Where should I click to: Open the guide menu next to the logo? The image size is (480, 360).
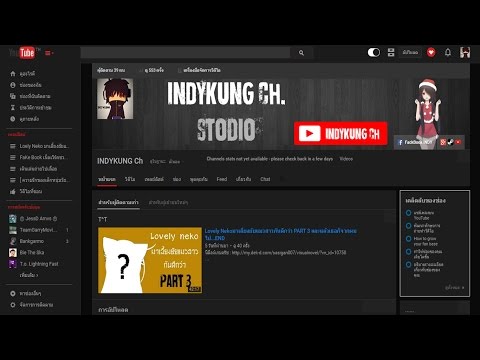click(49, 53)
